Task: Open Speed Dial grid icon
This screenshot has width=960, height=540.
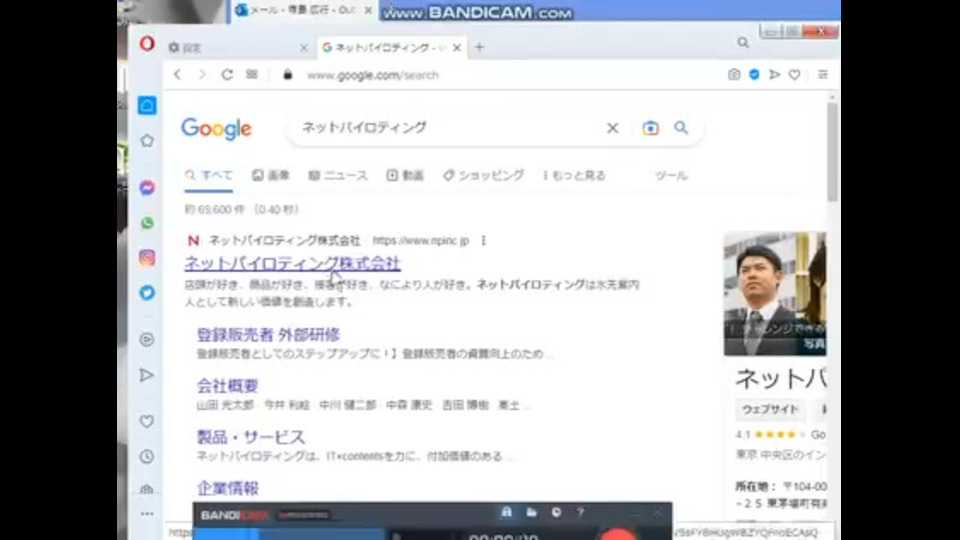Action: [x=252, y=75]
